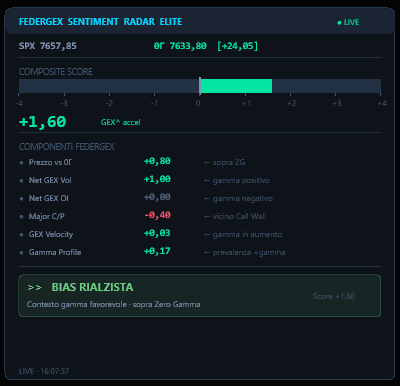
Task: Click the 0Γ 7633,80 zero gamma value
Action: coord(180,46)
